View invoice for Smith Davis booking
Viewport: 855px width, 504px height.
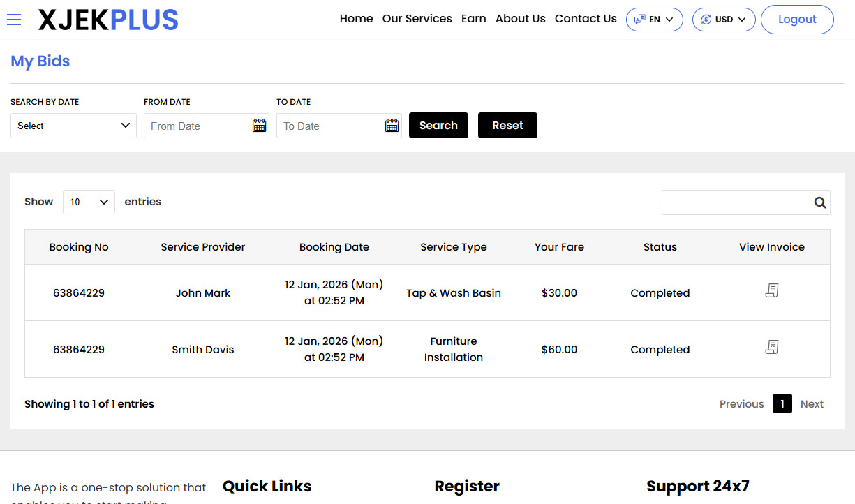pos(771,348)
